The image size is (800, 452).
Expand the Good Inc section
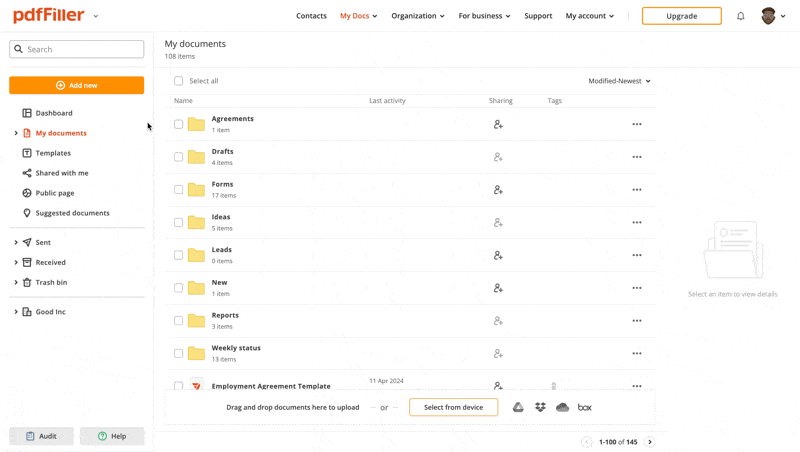tap(16, 312)
